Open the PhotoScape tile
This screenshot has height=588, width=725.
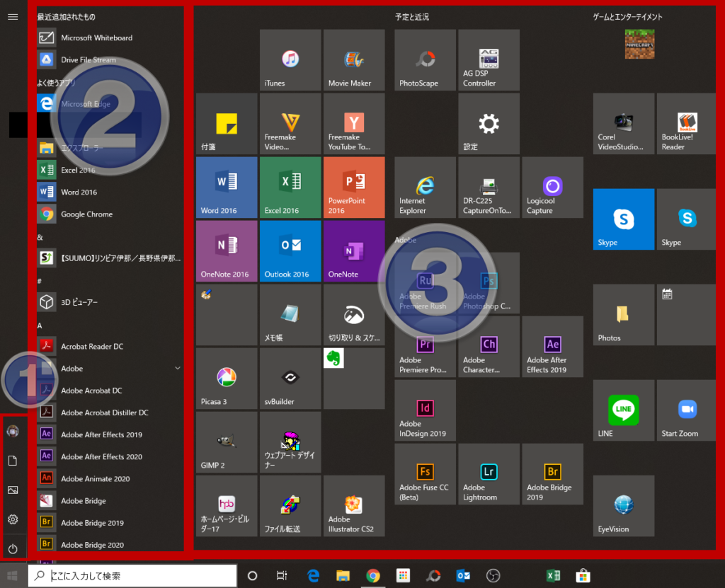(425, 59)
